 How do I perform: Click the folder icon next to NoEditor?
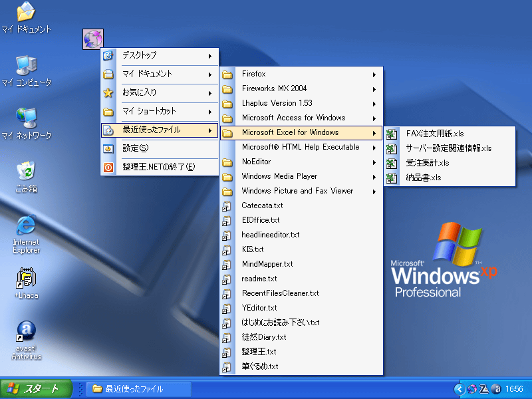click(227, 162)
